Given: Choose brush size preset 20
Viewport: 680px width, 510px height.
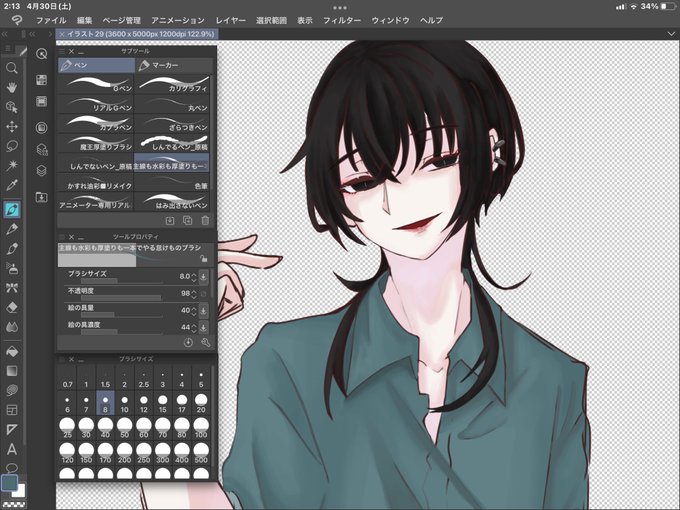Looking at the screenshot, I should point(201,403).
